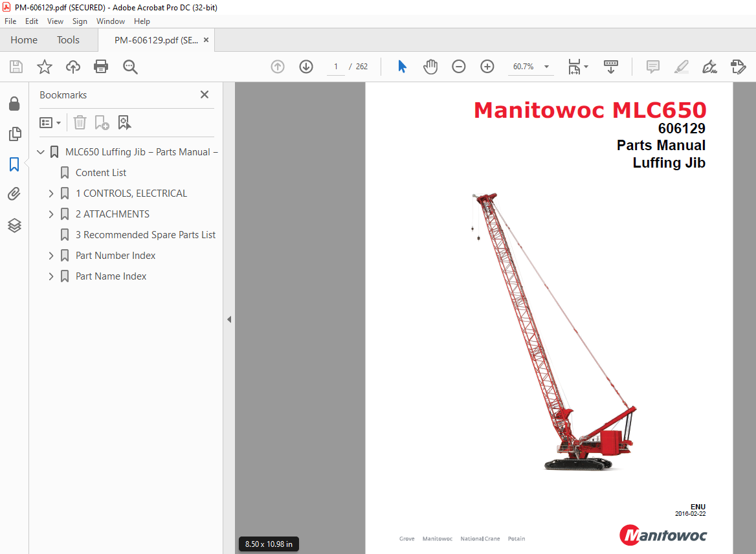Upload file to cloud icon
Screen dimensions: 756x554
[x=72, y=67]
